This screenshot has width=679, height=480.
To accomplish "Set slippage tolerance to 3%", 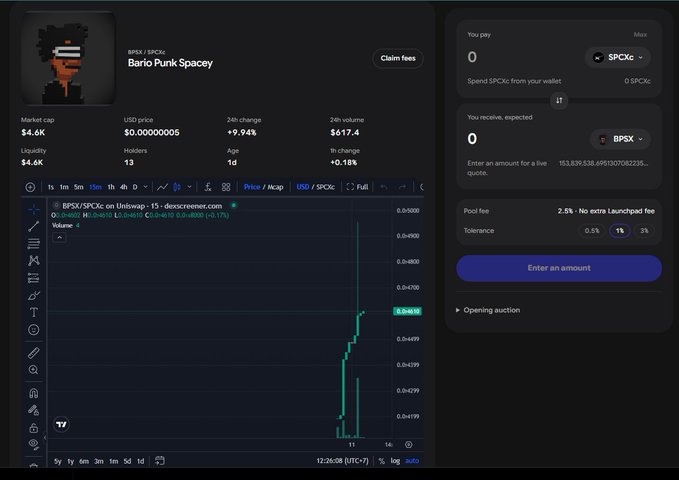I will [644, 231].
